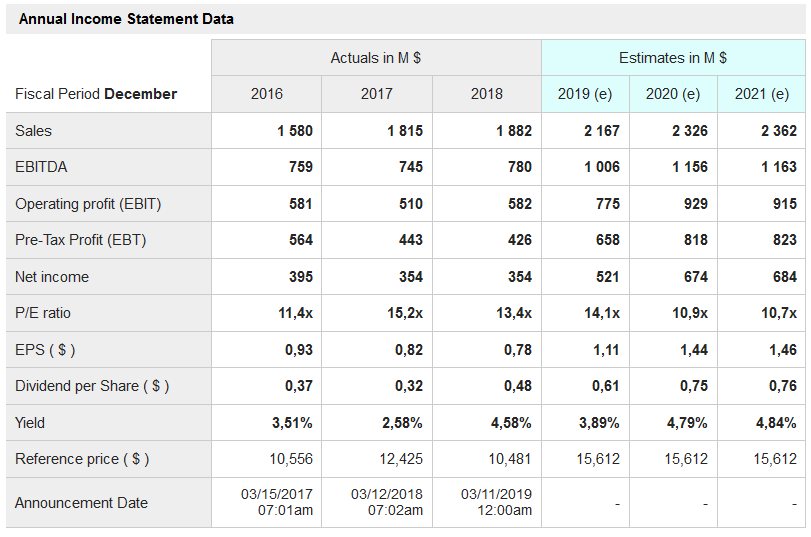Screen dimensions: 811x537
Task: Select the P/E ratio row label
Action: click(43, 313)
